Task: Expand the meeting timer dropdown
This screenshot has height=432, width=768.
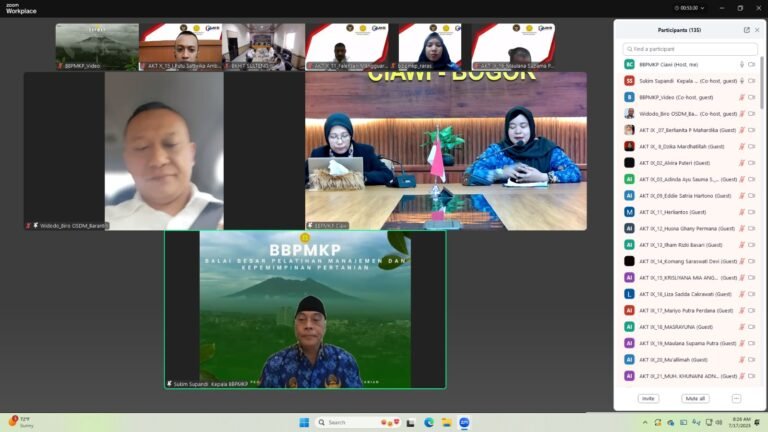Action: pos(701,7)
